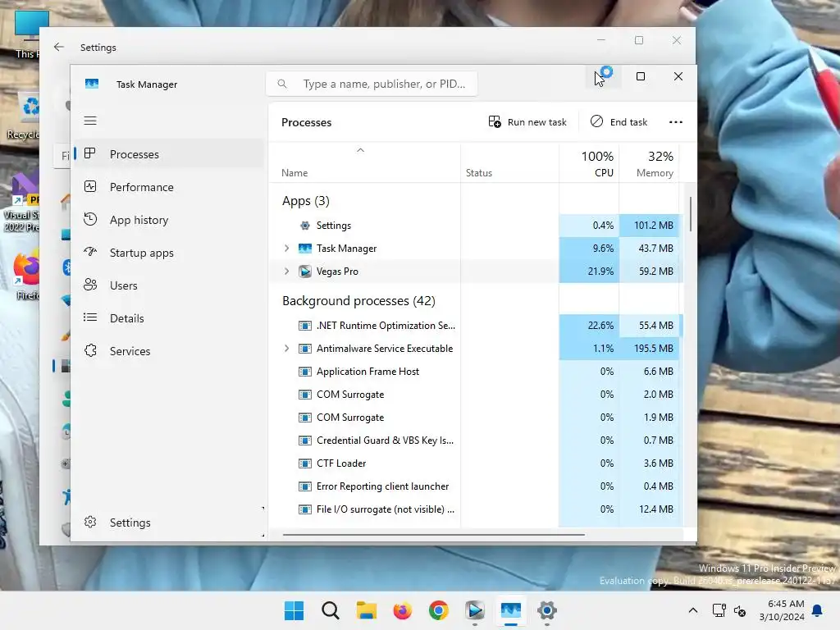Select File I/O surrogate (not visible) row
Viewport: 840px width, 630px height.
pos(477,509)
